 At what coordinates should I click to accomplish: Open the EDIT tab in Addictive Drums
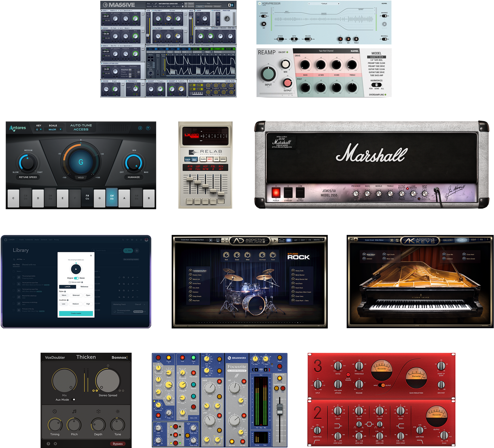(x=303, y=240)
